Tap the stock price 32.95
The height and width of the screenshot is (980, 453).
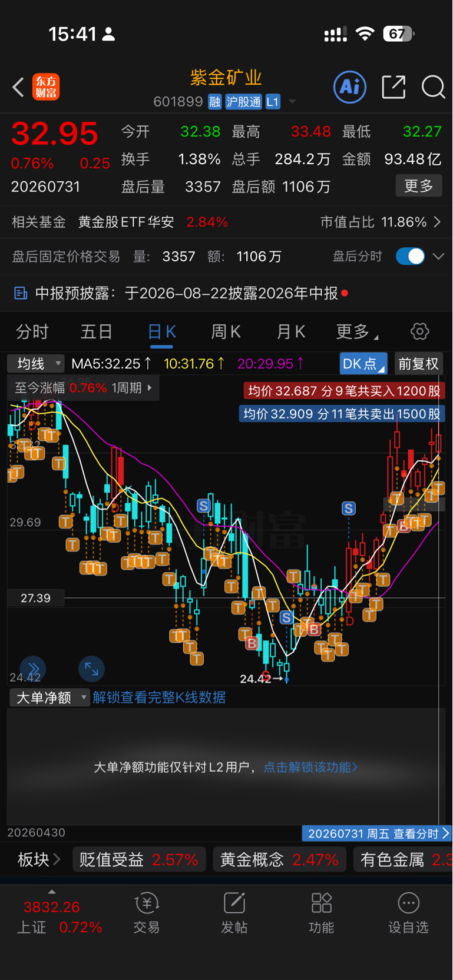tap(55, 134)
